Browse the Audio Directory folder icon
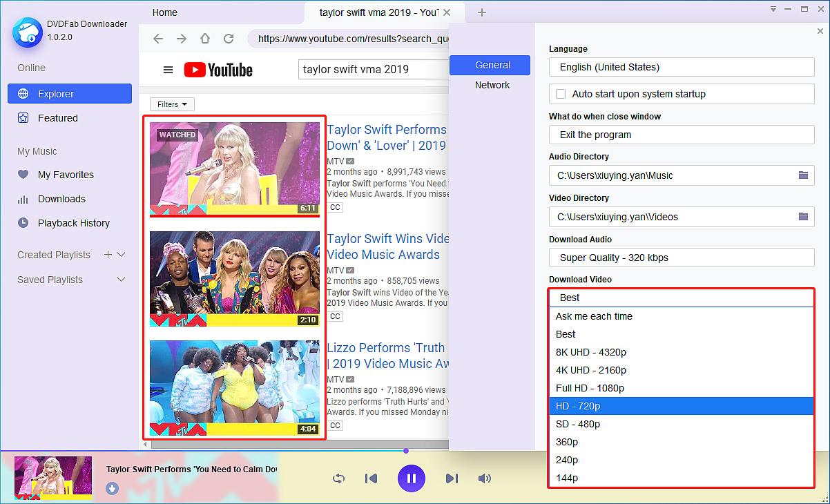This screenshot has height=504, width=830. 803,175
